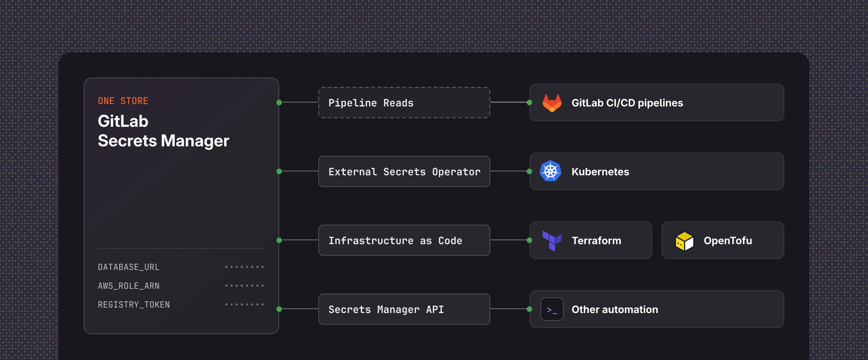The height and width of the screenshot is (360, 868).
Task: Click the ONE STORE heading
Action: pos(123,101)
